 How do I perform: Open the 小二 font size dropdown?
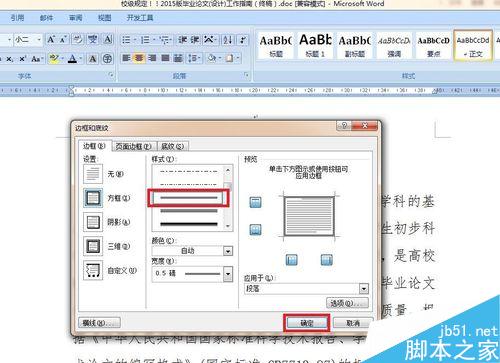[x=39, y=40]
